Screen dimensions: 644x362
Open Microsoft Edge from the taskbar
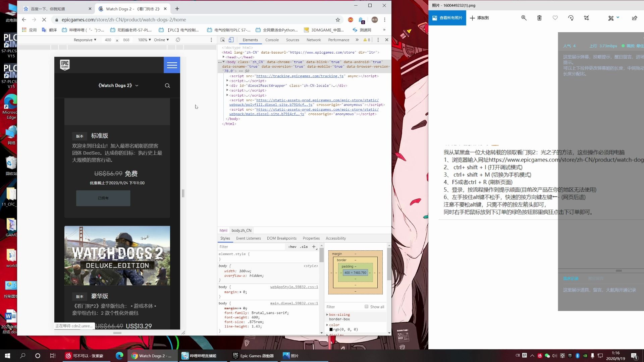tap(119, 356)
